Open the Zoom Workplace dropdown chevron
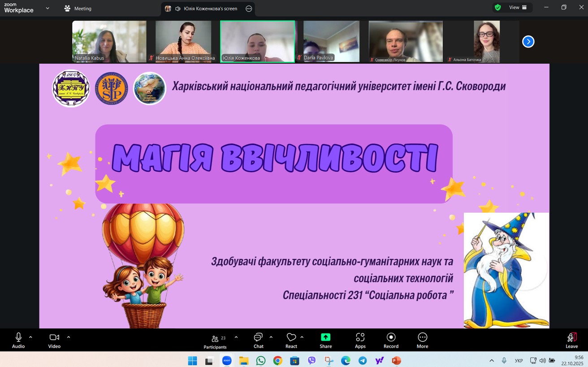This screenshot has height=367, width=588. click(x=48, y=8)
